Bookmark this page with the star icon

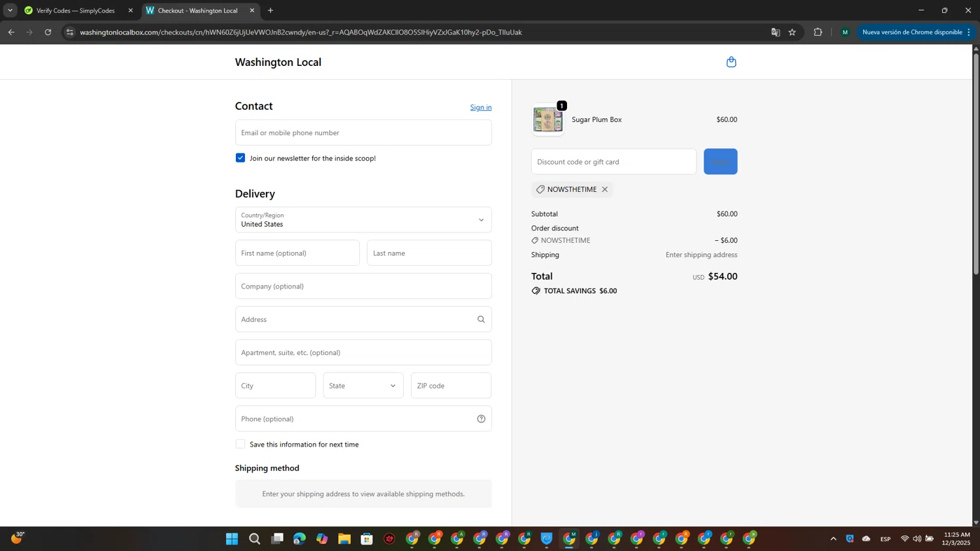click(x=792, y=32)
